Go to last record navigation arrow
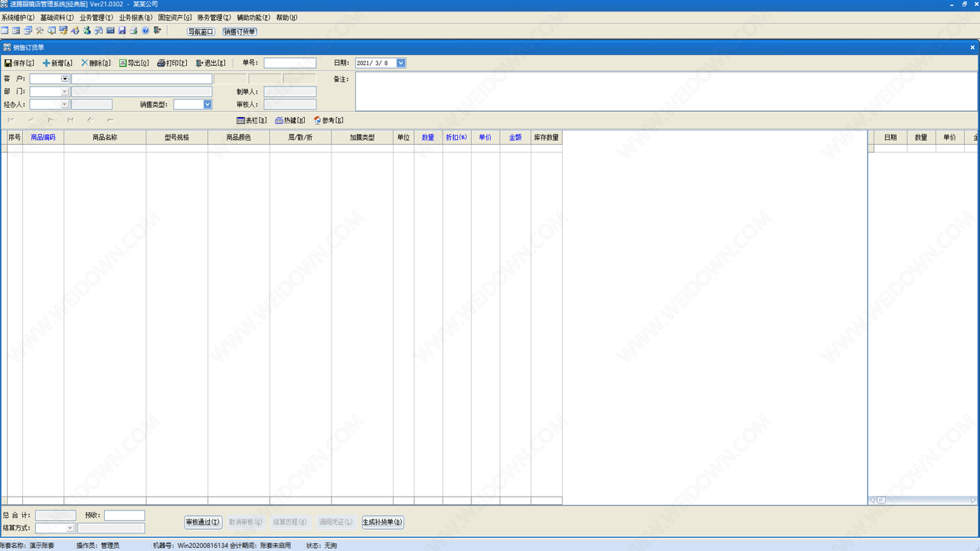This screenshot has height=551, width=980. pos(70,120)
